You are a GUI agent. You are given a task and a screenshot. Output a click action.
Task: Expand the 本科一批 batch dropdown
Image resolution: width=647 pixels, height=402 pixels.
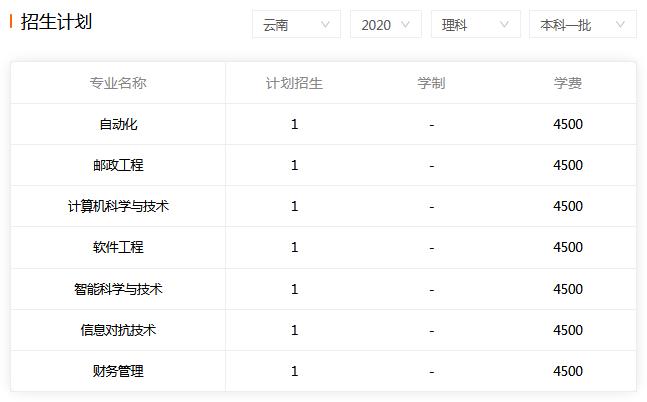(583, 25)
